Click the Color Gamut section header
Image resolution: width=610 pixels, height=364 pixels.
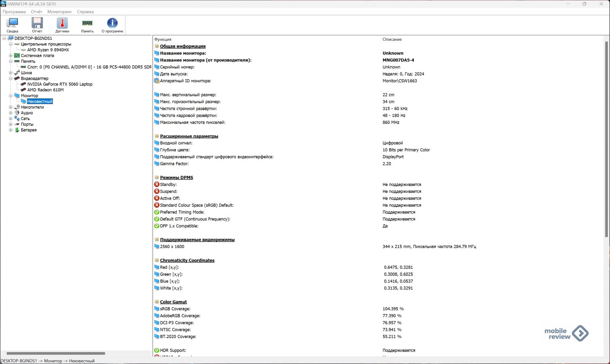pos(173,302)
